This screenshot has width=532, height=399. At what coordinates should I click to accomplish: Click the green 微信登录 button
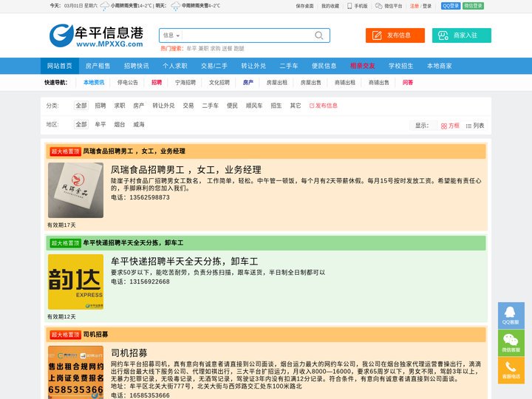[x=473, y=6]
